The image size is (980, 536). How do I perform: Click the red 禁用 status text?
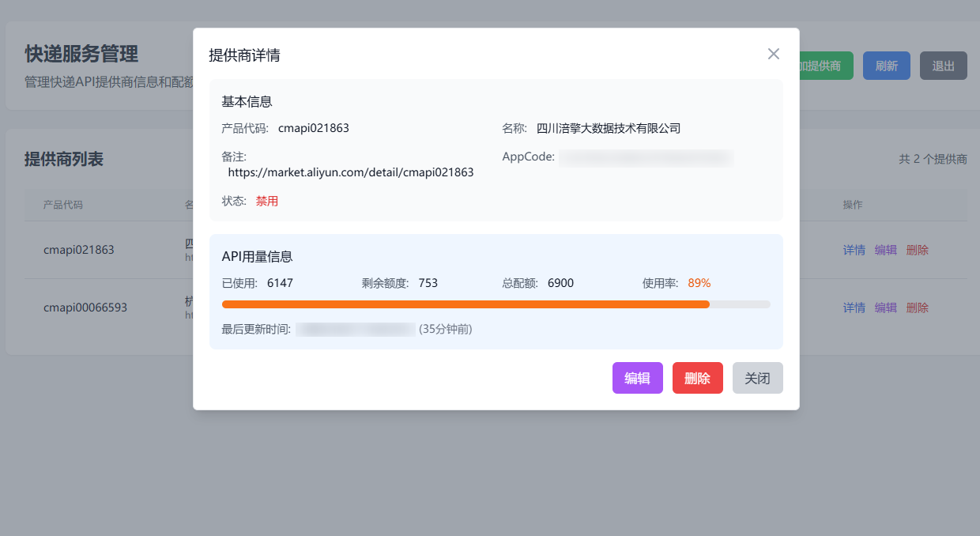[266, 201]
